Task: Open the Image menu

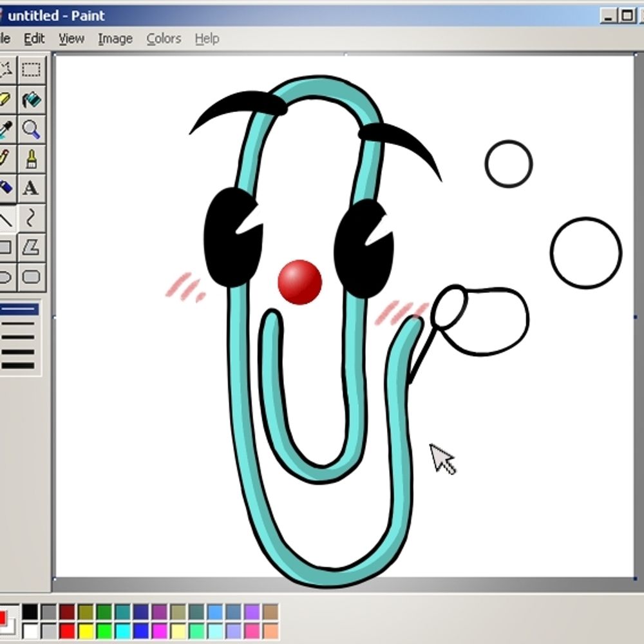Action: (115, 39)
